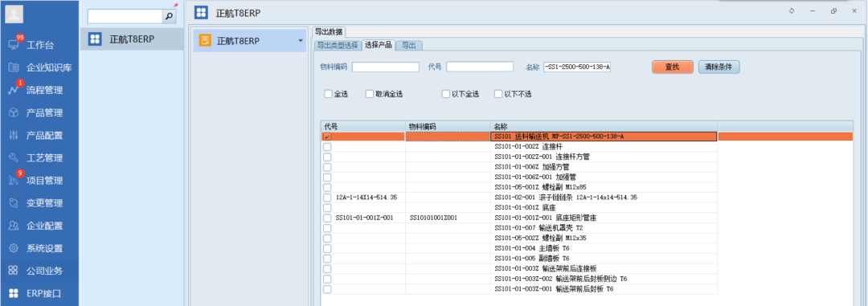Viewport: 868px width, 306px height.
Task: Click the 代号 input field
Action: tap(480, 67)
